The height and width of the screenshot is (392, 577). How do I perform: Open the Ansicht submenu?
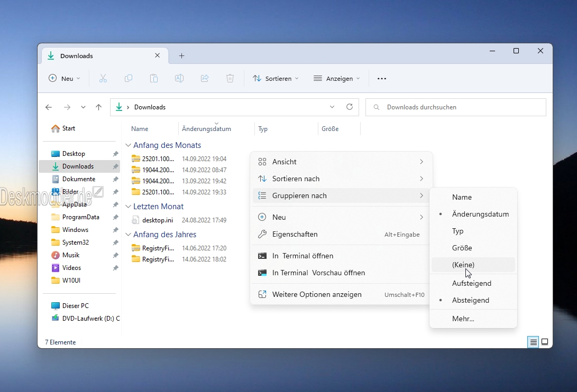[x=341, y=162]
